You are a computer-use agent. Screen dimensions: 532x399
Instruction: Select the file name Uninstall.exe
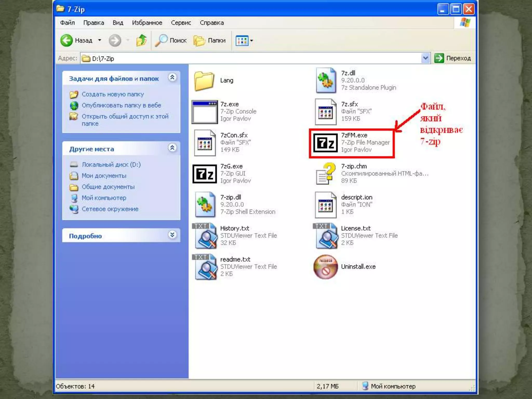[x=358, y=267]
